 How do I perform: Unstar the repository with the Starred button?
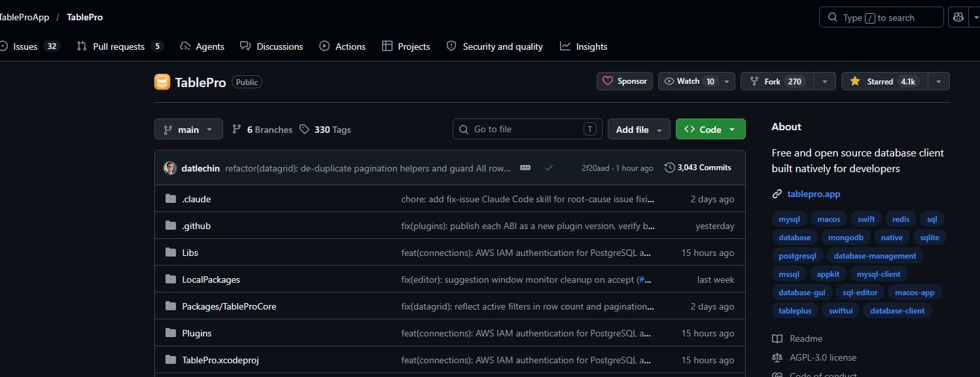[884, 81]
